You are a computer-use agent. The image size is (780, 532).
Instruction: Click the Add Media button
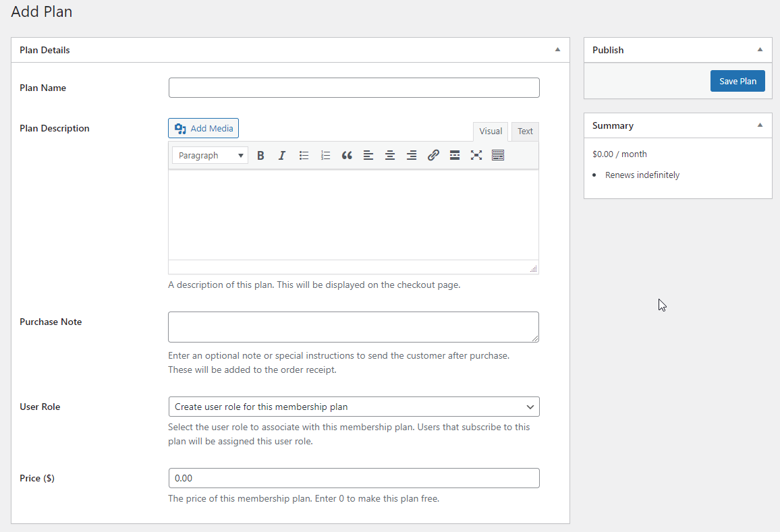coord(203,127)
